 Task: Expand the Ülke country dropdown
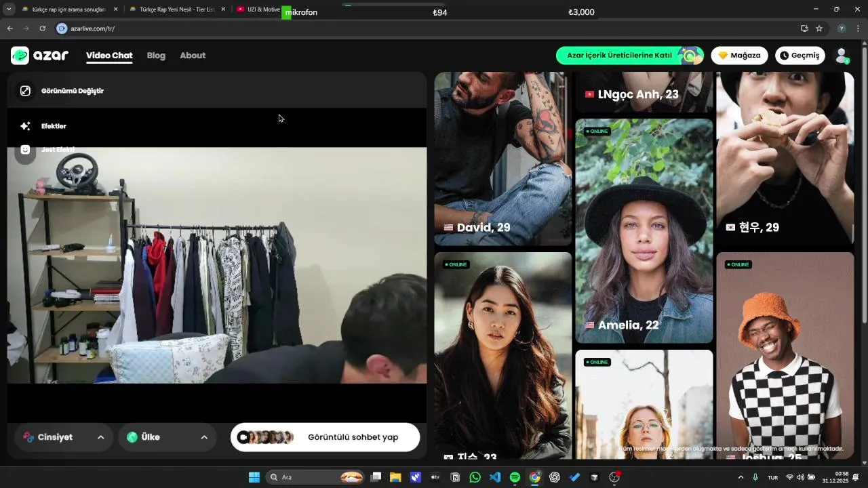(167, 437)
